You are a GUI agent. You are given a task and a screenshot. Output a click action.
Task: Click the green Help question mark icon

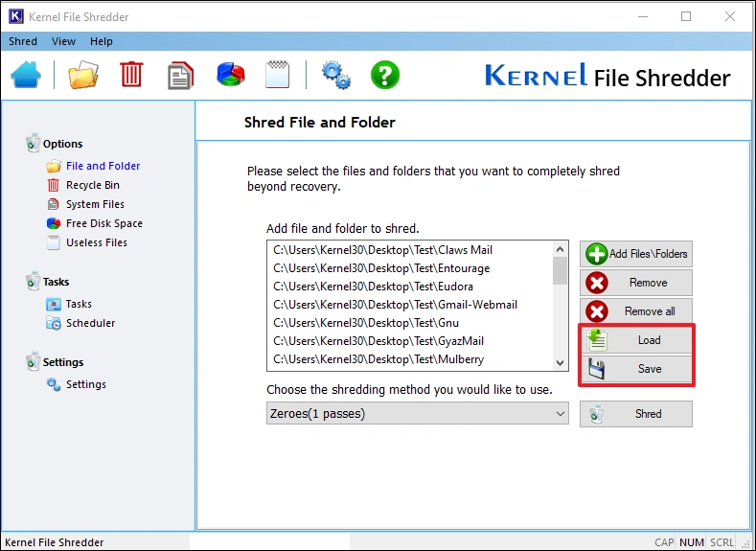click(x=384, y=75)
